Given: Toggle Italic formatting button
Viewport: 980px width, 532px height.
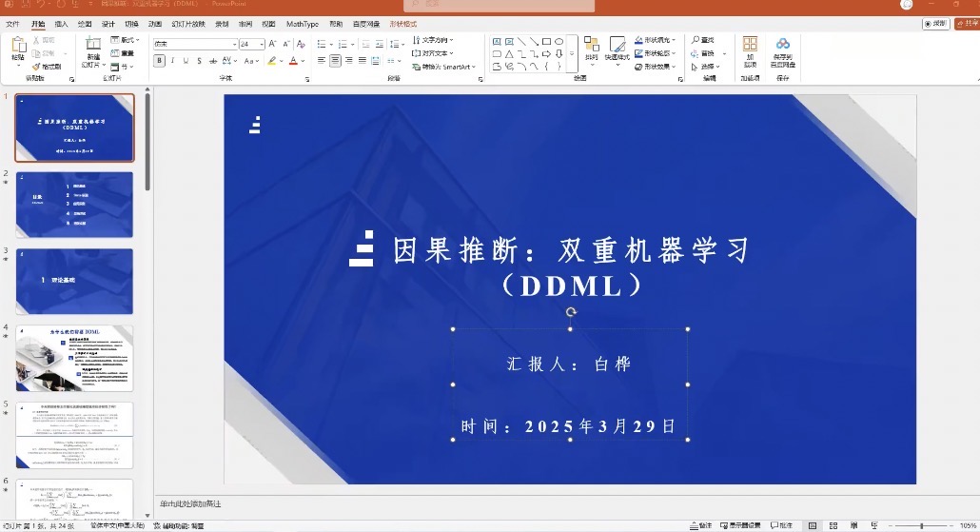Looking at the screenshot, I should [172, 61].
